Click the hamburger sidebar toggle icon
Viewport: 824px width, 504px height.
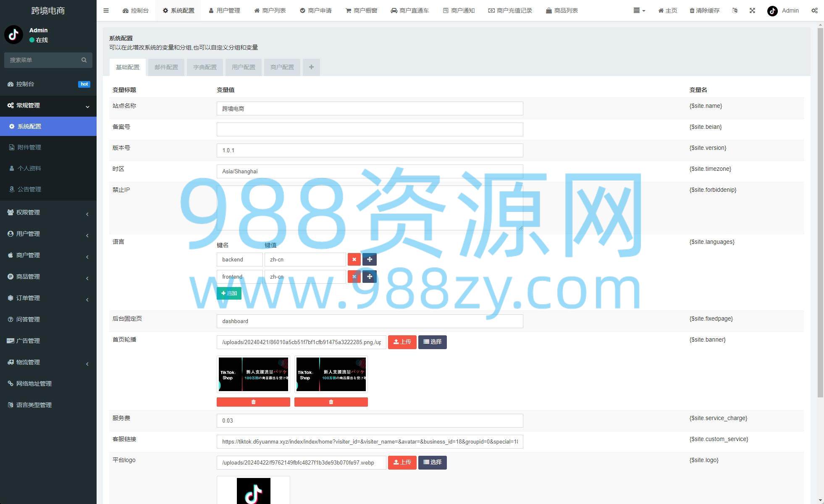click(106, 10)
